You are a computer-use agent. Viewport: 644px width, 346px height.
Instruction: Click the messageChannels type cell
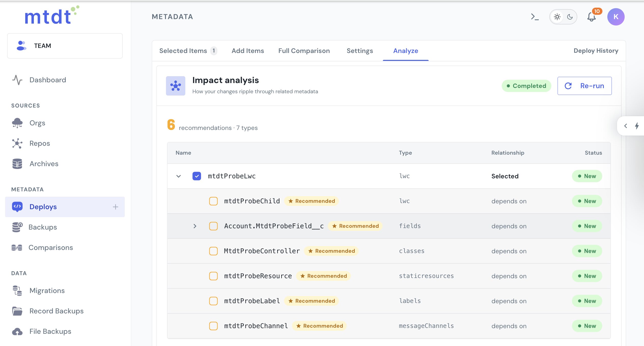click(x=426, y=326)
